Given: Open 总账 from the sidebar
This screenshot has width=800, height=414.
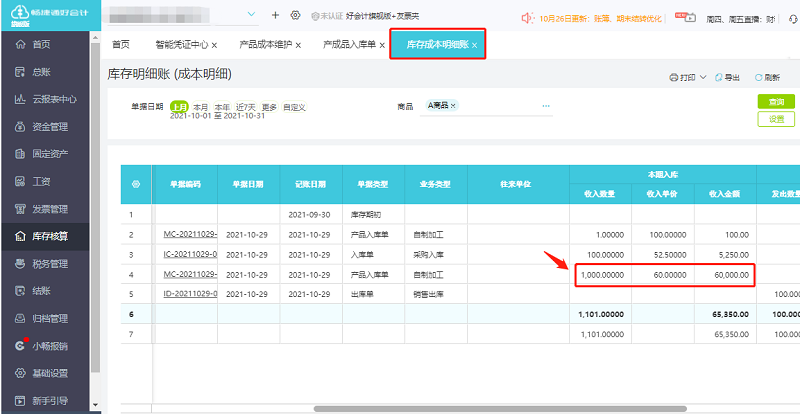Looking at the screenshot, I should [x=40, y=72].
